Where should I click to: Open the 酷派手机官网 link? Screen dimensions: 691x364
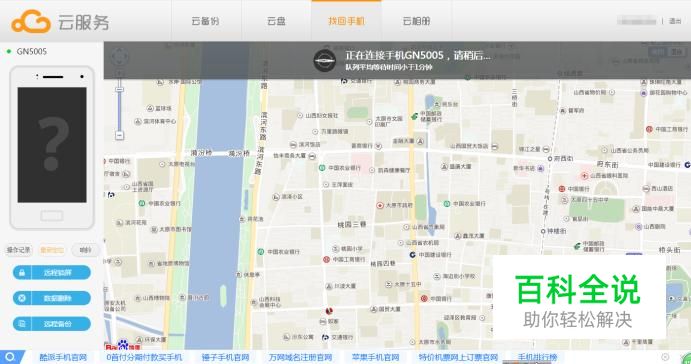tap(63, 357)
